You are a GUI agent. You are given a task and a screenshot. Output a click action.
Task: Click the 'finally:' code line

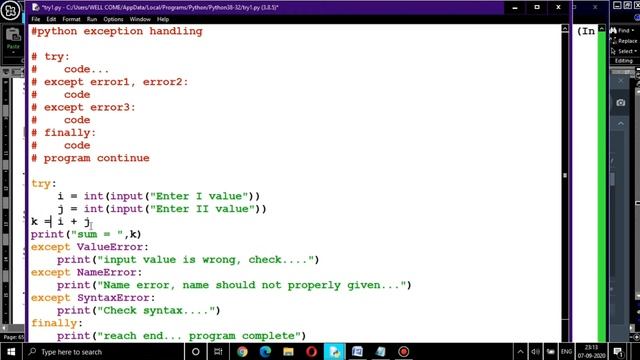point(57,323)
